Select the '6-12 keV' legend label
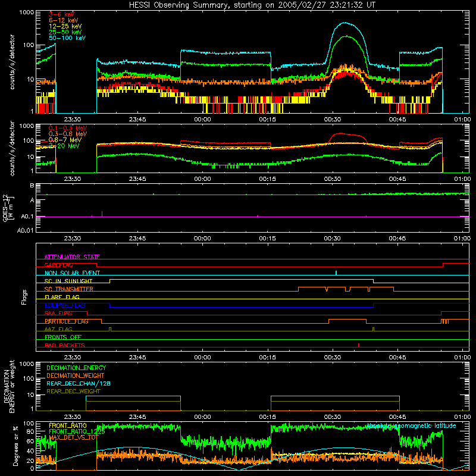 point(63,20)
